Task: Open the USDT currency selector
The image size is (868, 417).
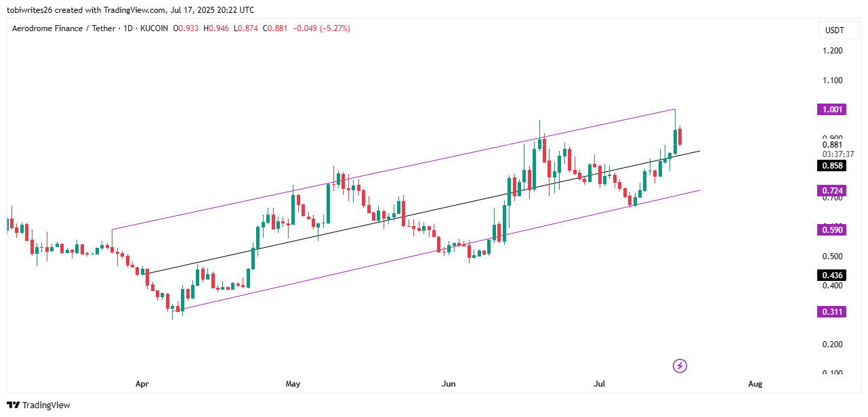Action: click(x=833, y=30)
